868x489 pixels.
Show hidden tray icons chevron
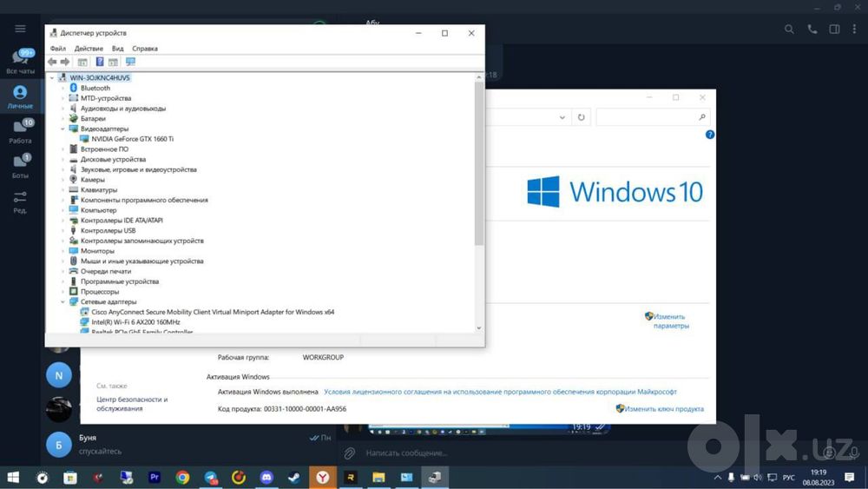718,478
